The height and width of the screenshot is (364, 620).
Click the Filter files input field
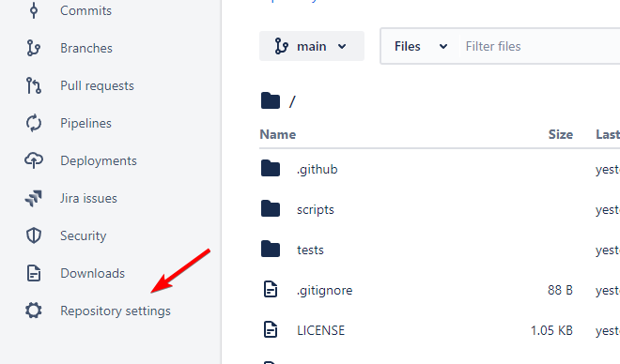pyautogui.click(x=540, y=47)
